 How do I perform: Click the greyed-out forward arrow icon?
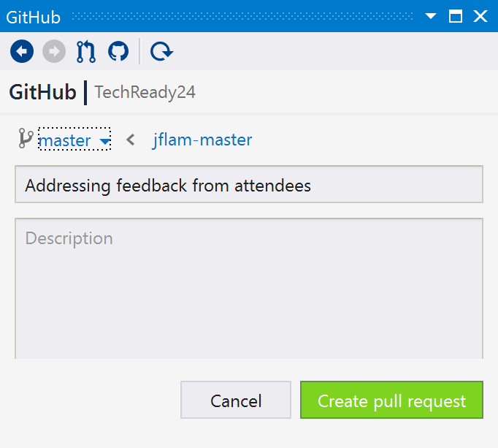pos(54,51)
